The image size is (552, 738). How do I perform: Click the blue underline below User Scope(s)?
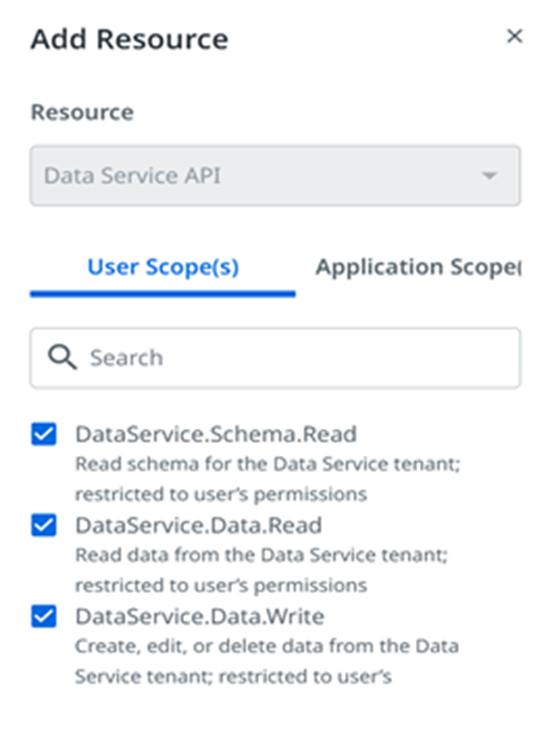coord(163,294)
